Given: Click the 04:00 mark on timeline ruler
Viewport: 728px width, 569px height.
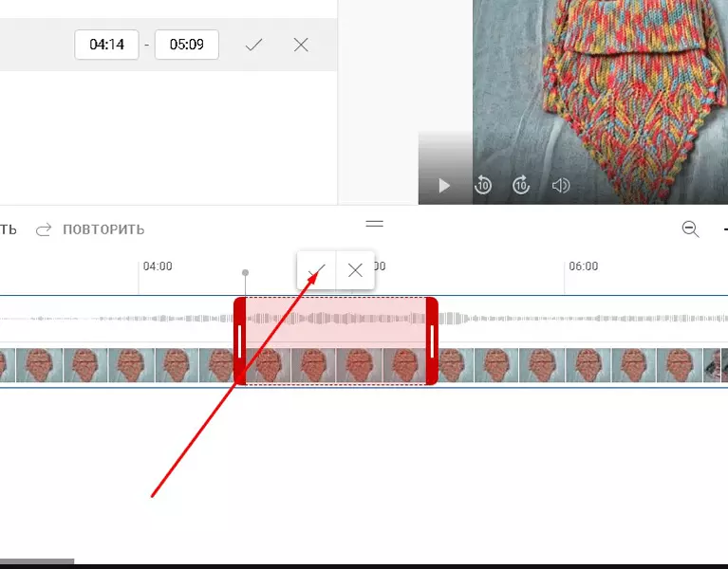Looking at the screenshot, I should point(158,266).
